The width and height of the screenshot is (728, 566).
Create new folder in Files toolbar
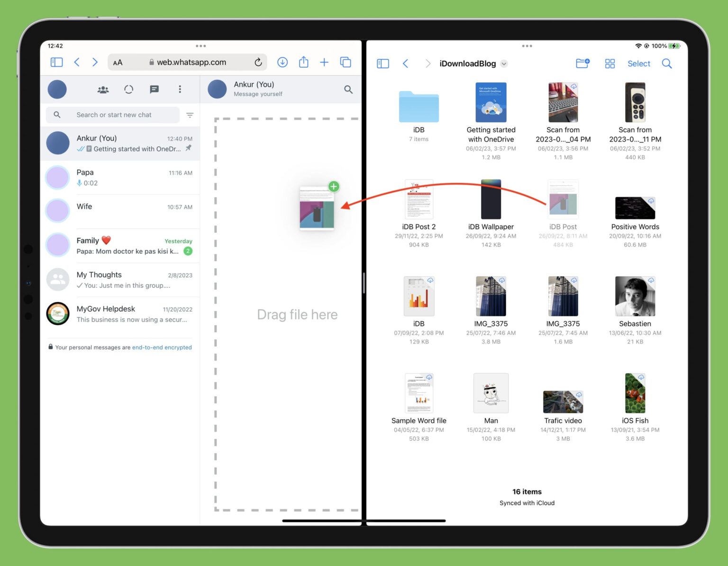[582, 63]
